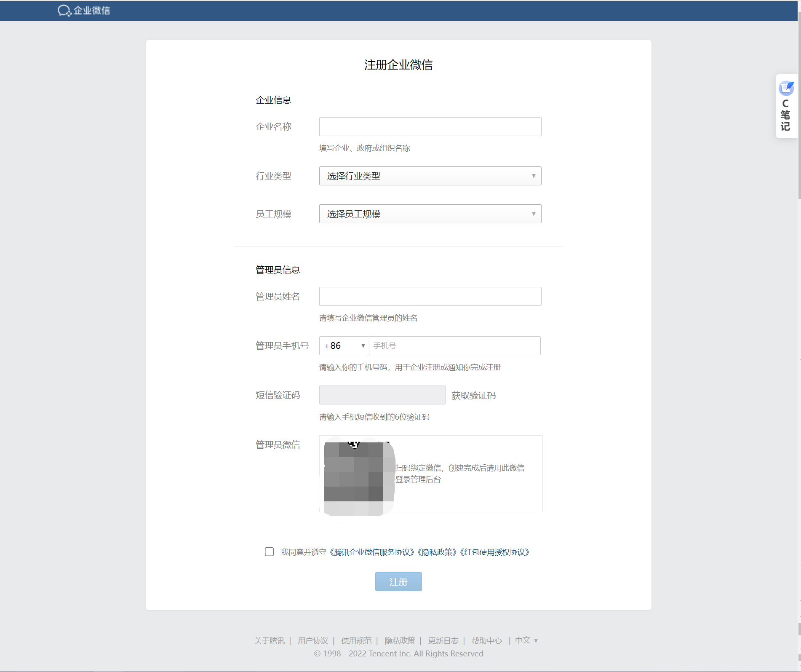Open the 帮助中心 help center link
The height and width of the screenshot is (672, 801).
[487, 640]
